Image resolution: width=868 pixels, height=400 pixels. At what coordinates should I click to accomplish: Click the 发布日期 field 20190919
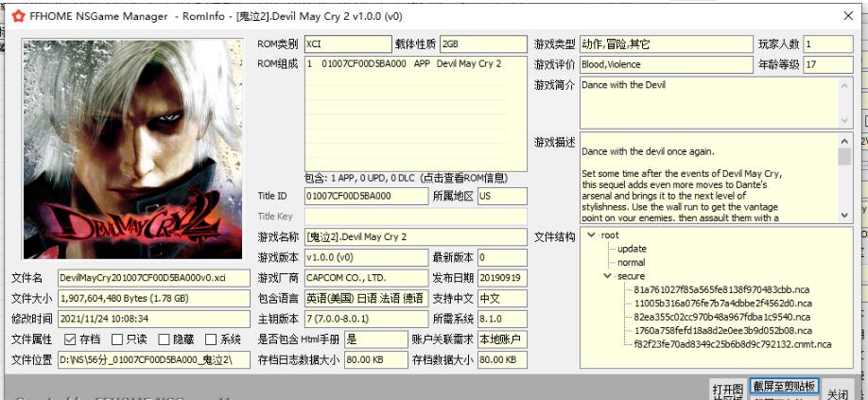502,278
